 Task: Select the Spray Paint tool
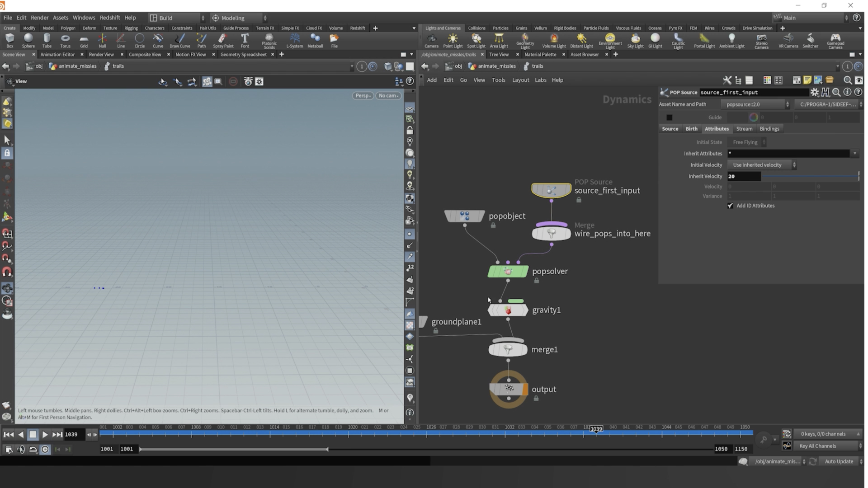[x=223, y=40]
